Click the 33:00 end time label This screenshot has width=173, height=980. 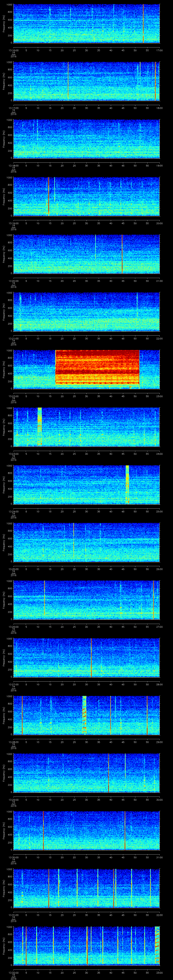(x=159, y=973)
